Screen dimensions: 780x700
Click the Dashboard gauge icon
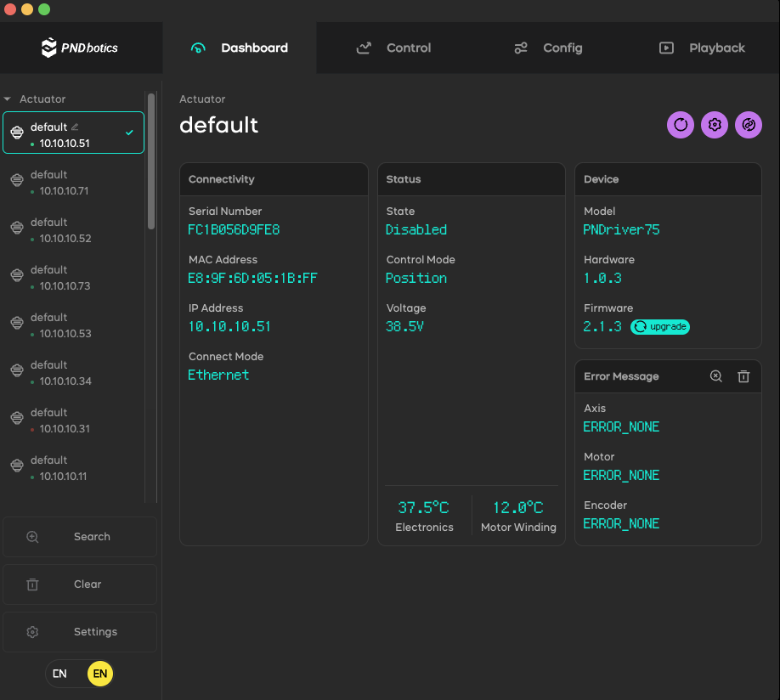pos(198,48)
